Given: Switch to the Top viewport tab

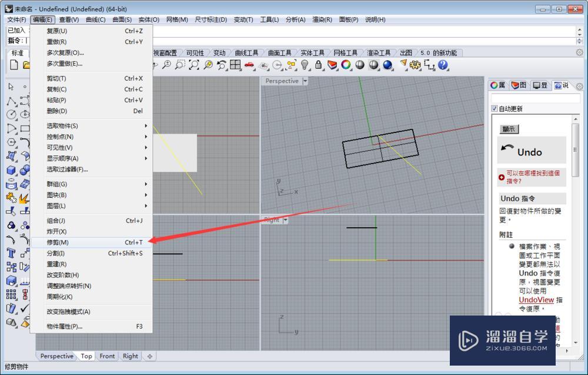Looking at the screenshot, I should pos(86,356).
